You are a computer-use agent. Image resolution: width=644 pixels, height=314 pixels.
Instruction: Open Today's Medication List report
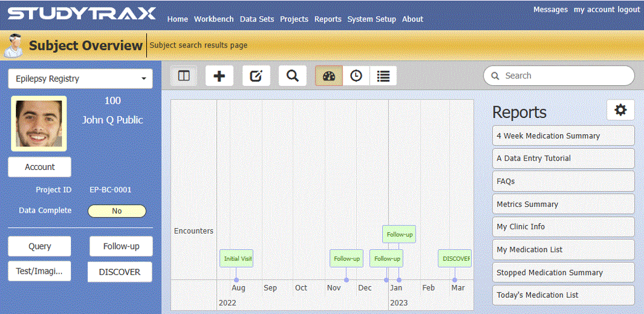[563, 295]
